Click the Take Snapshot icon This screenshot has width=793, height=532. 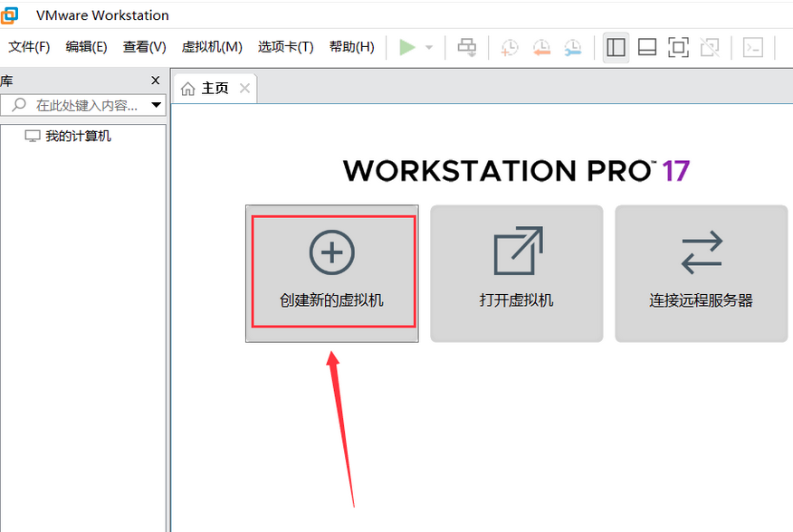509,47
